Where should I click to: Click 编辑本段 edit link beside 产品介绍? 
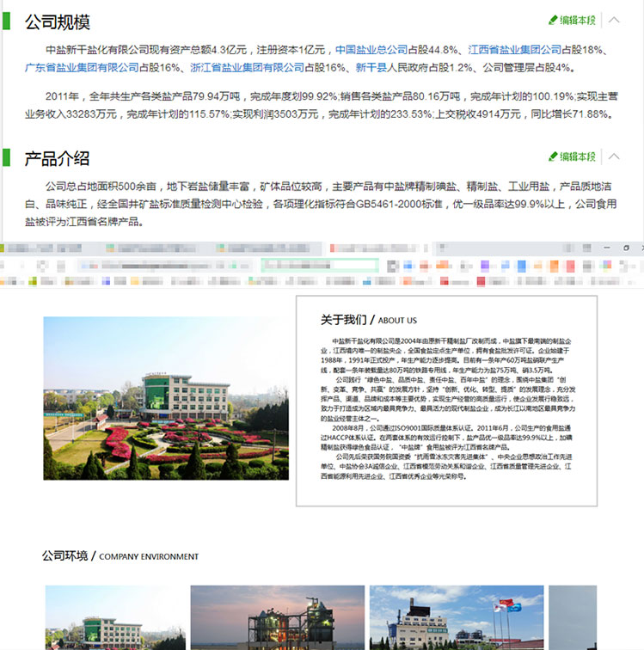(572, 156)
